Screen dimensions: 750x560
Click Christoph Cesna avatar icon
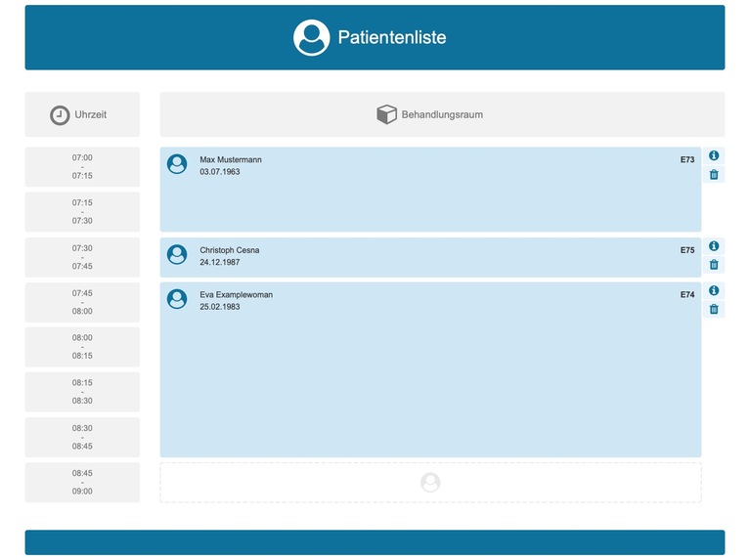pyautogui.click(x=177, y=254)
